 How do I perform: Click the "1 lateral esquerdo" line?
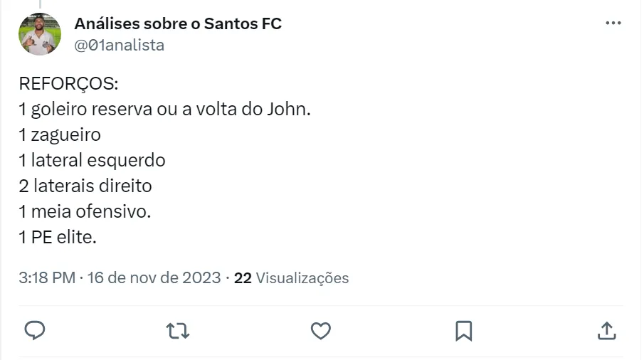click(92, 160)
